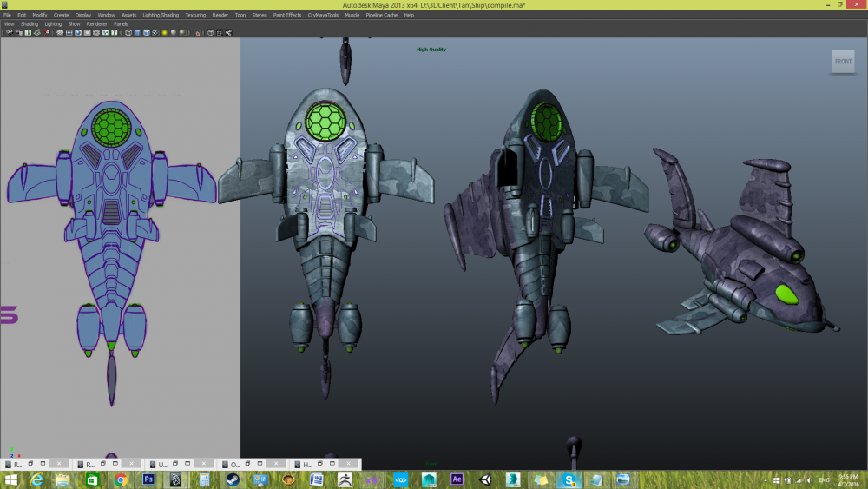This screenshot has width=868, height=489.
Task: Toggle wireframe shading icon in panel toolbar
Action: tap(128, 33)
